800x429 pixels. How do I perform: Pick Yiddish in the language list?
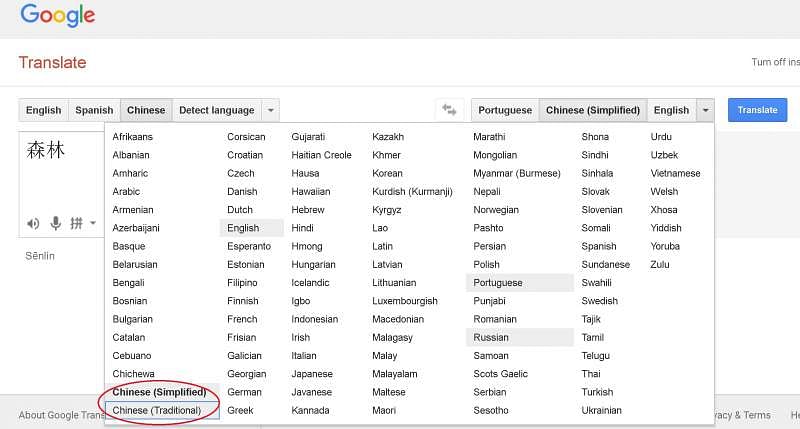pos(666,228)
